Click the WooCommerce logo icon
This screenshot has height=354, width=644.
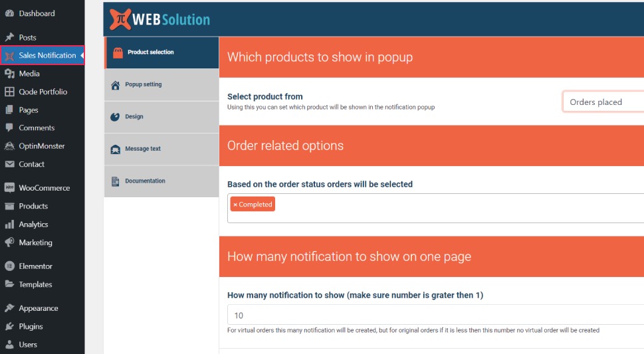click(9, 188)
